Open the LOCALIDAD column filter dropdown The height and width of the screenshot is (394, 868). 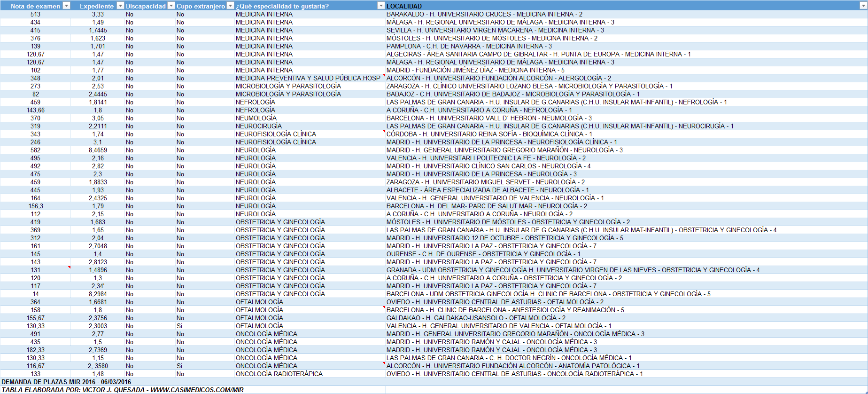point(863,6)
